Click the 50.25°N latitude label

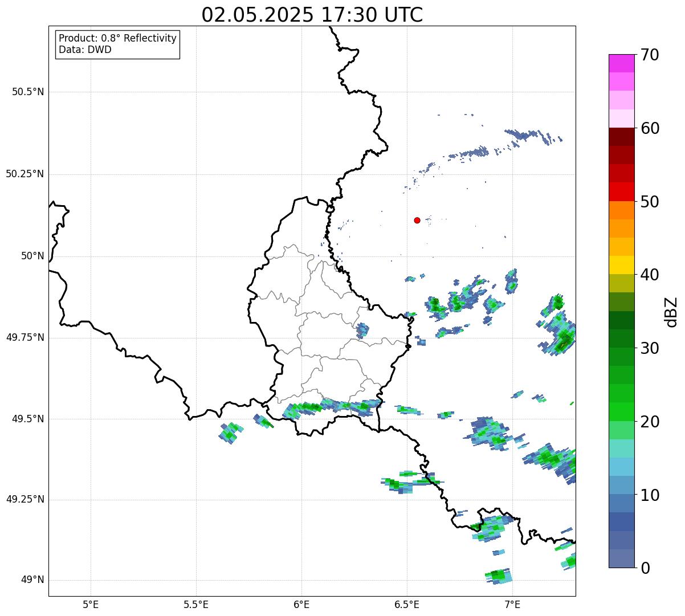pyautogui.click(x=25, y=174)
